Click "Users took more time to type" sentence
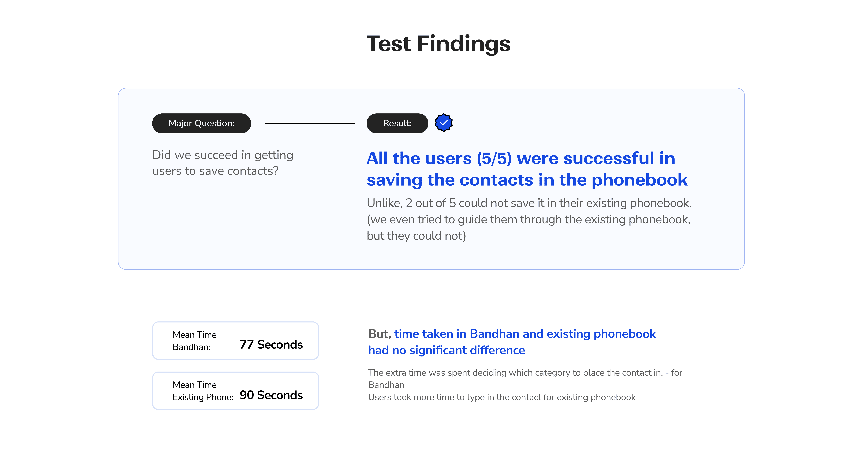Image resolution: width=868 pixels, height=462 pixels. pyautogui.click(x=501, y=397)
